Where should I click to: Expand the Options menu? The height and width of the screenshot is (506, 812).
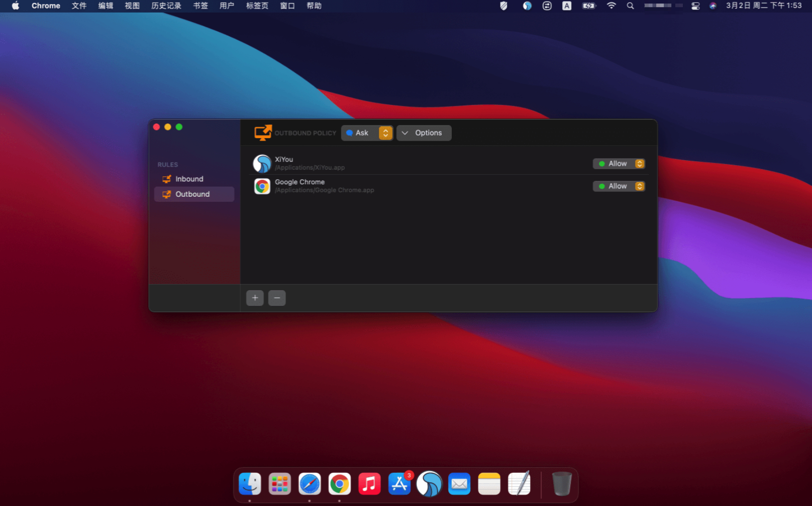click(424, 133)
